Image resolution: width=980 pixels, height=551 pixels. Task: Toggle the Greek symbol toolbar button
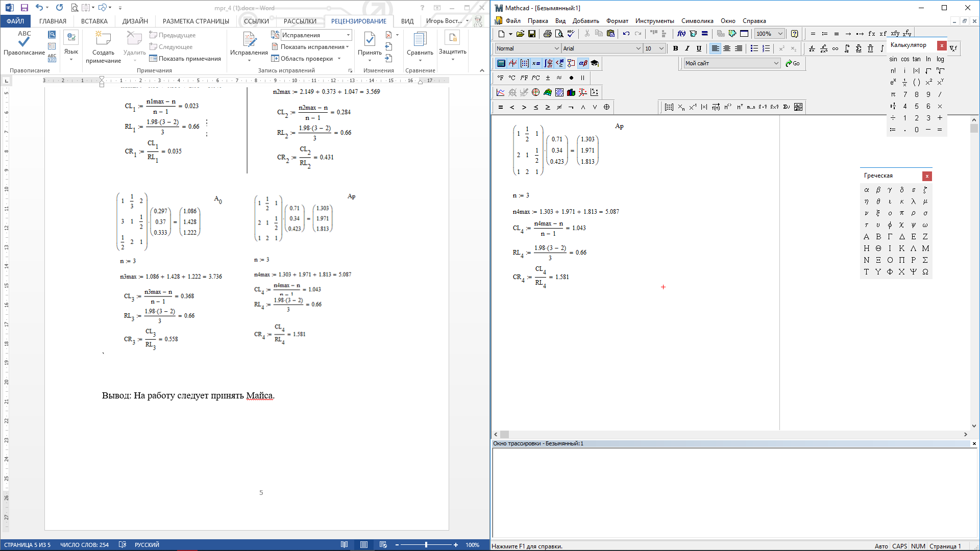[583, 63]
